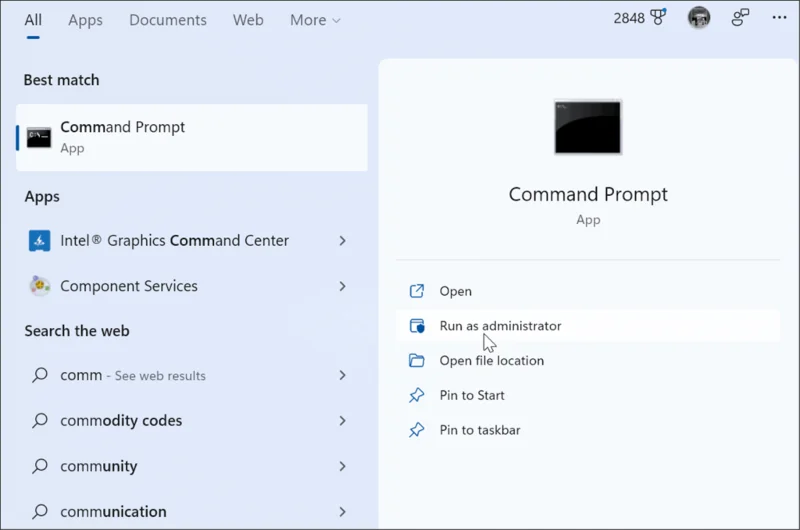Viewport: 800px width, 530px height.
Task: Select the commodity codes suggestion
Action: [121, 421]
